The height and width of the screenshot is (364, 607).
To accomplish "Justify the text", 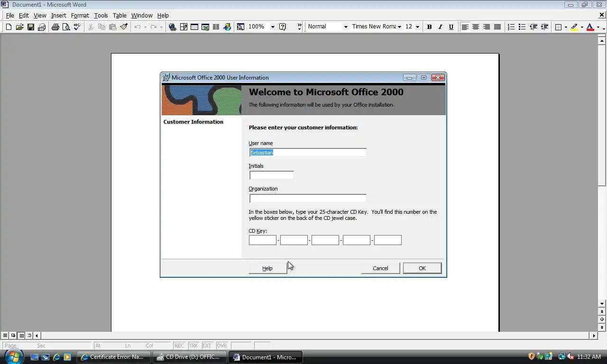I will click(497, 27).
